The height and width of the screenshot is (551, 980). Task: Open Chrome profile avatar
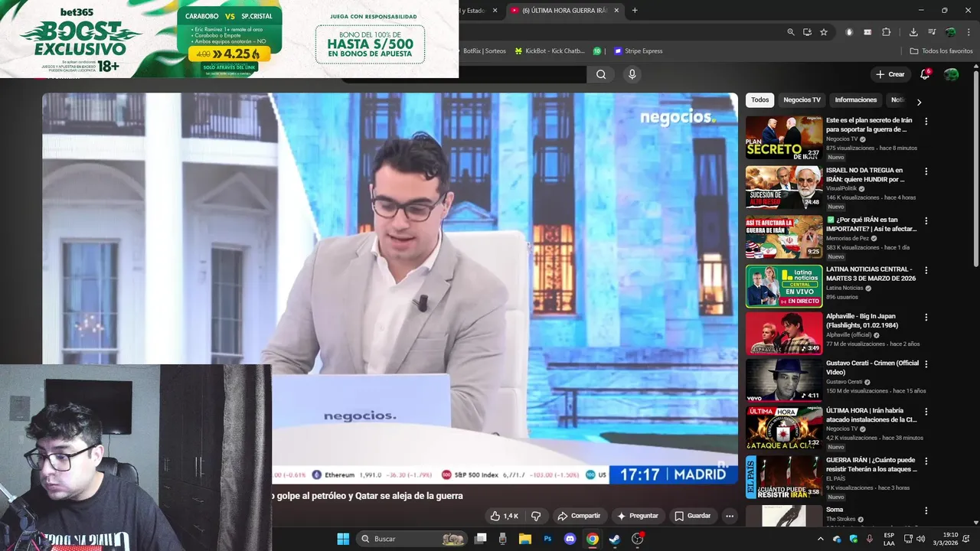point(950,32)
